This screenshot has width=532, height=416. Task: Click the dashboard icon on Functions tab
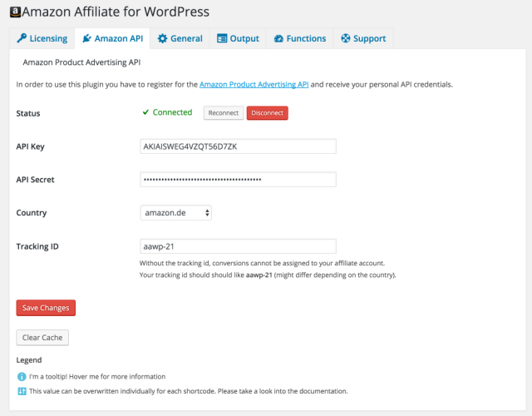pyautogui.click(x=278, y=38)
